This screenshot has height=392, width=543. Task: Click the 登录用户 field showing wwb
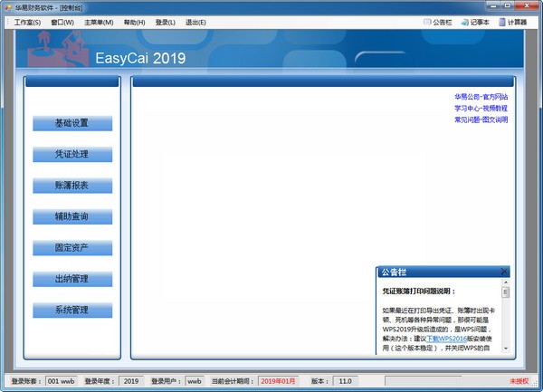pos(195,381)
